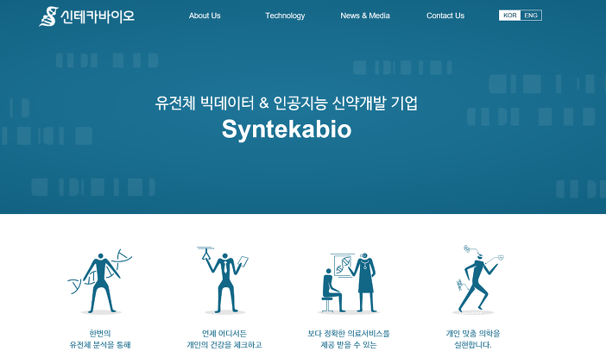Image resolution: width=606 pixels, height=364 pixels.
Task: Click the 보다 정확한 의료서비스를 caption
Action: coord(349,334)
